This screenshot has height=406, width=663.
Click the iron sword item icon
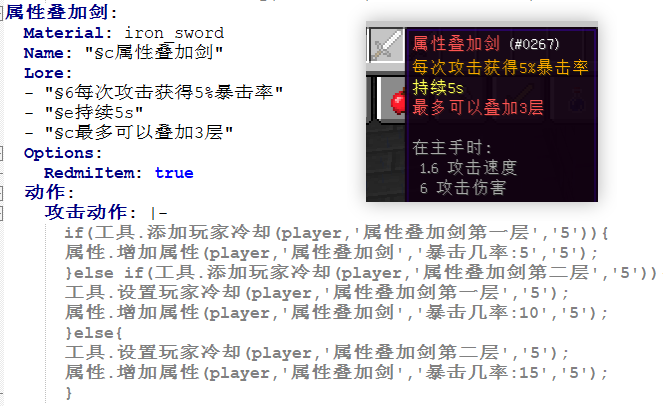[x=386, y=45]
